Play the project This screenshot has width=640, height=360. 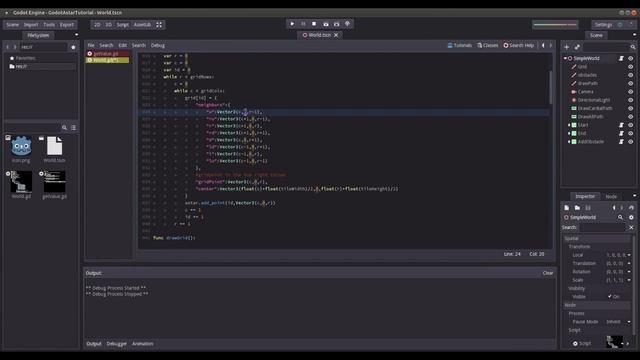tap(292, 24)
